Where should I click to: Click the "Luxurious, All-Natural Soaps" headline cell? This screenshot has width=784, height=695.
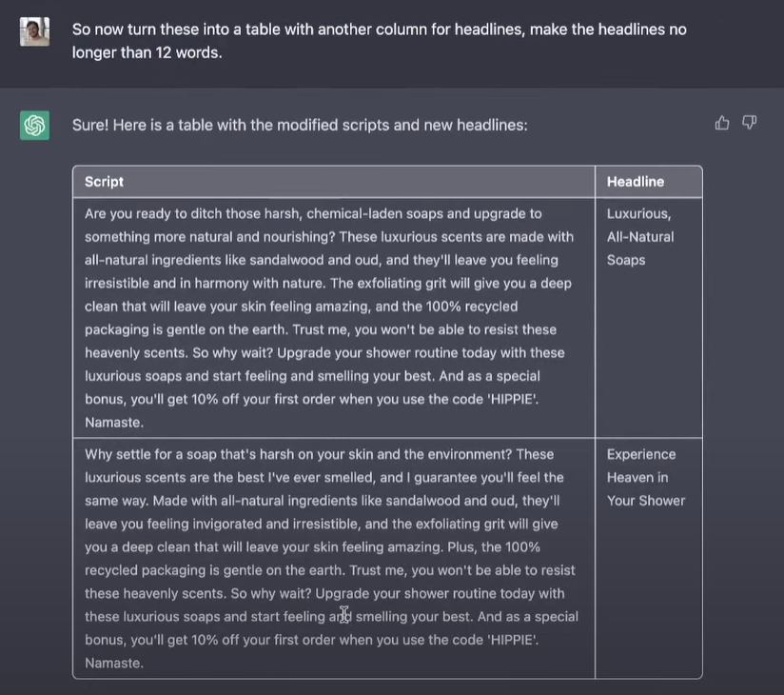coord(639,237)
